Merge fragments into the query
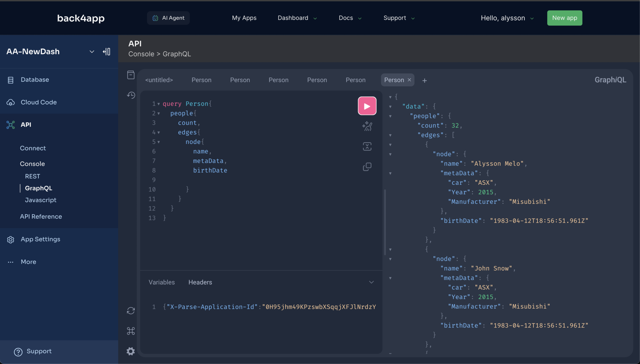The image size is (640, 364). click(367, 146)
